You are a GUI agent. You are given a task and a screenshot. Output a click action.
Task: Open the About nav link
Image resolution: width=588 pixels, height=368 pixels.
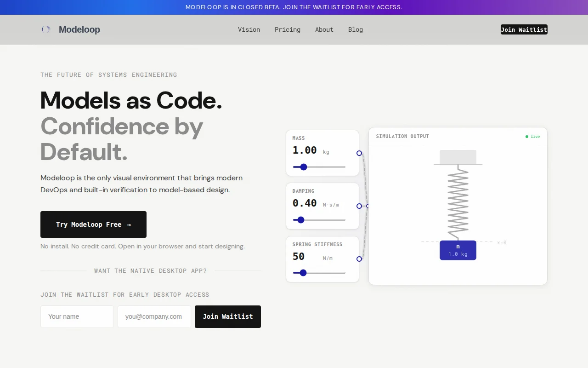click(x=324, y=29)
